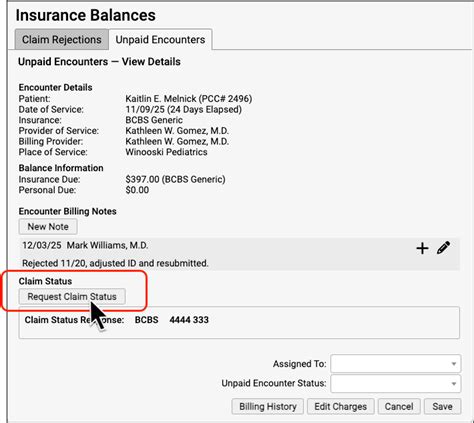474x423 pixels.
Task: Save the unpaid encounter details
Action: (x=442, y=407)
